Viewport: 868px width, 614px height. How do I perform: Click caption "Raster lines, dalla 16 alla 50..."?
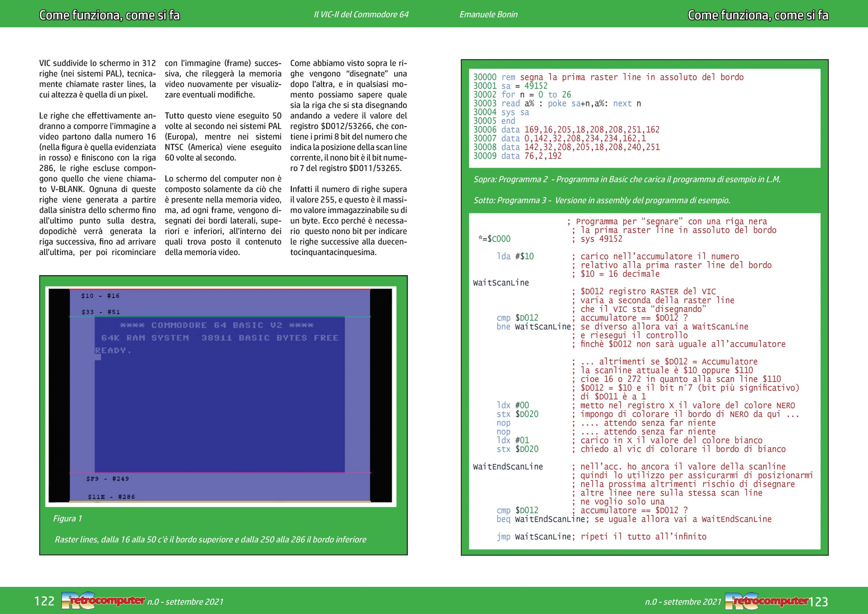pyautogui.click(x=210, y=539)
